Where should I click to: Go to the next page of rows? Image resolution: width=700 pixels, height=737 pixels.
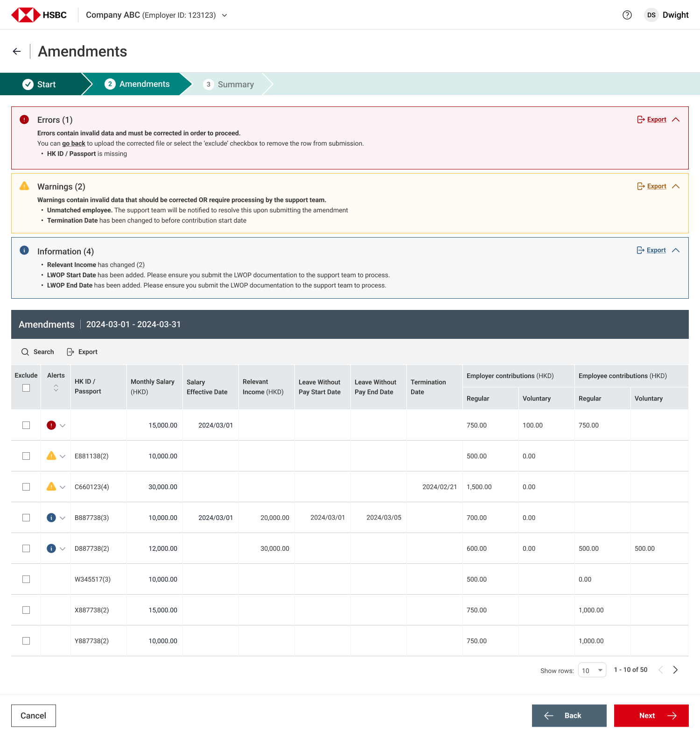pyautogui.click(x=675, y=670)
